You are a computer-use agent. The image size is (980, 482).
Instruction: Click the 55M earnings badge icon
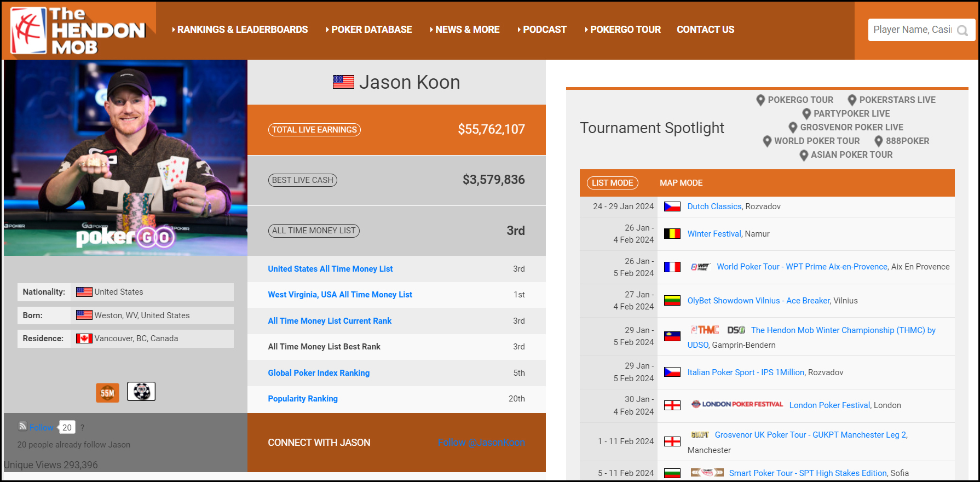[x=107, y=392]
